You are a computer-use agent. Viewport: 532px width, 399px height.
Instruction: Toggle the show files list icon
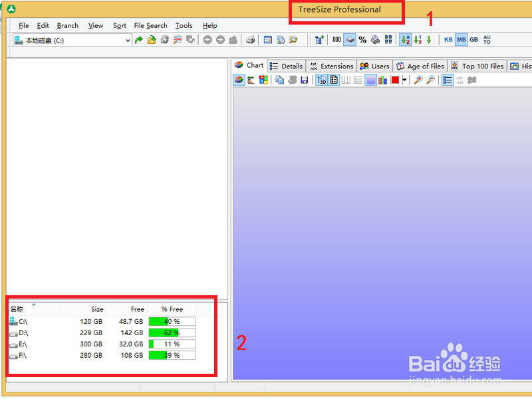[448, 80]
